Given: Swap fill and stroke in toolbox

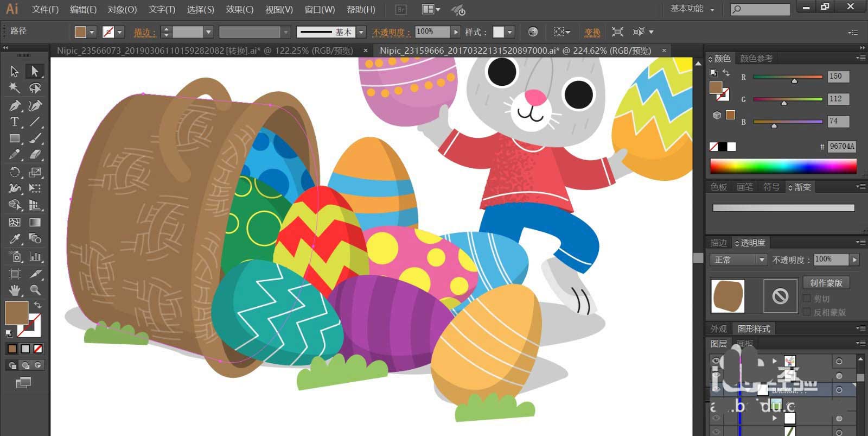Looking at the screenshot, I should coord(37,305).
